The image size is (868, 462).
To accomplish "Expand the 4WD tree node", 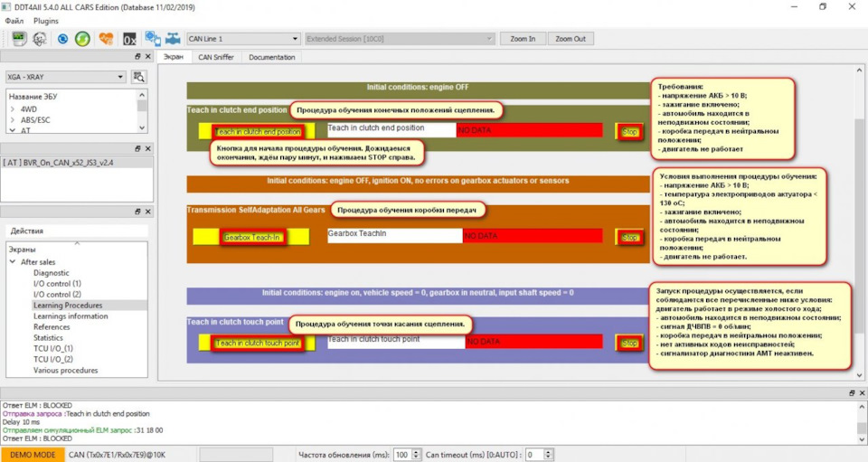I will tap(12, 109).
